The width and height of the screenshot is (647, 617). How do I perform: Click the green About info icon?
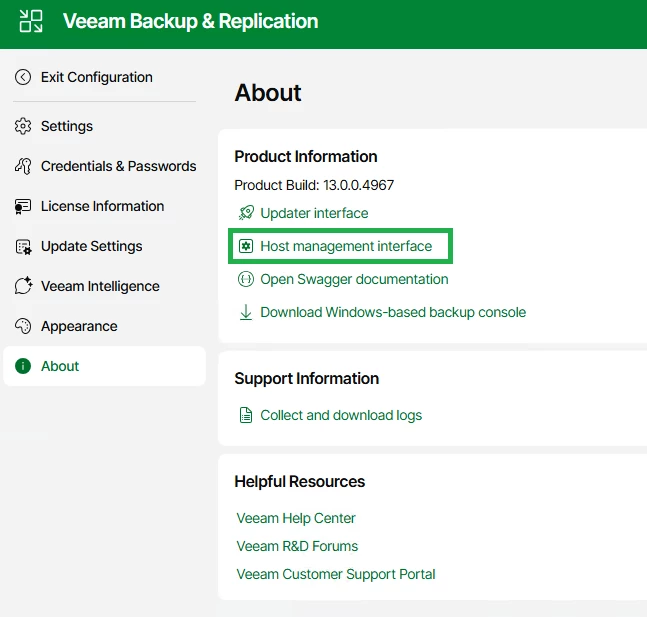(23, 366)
